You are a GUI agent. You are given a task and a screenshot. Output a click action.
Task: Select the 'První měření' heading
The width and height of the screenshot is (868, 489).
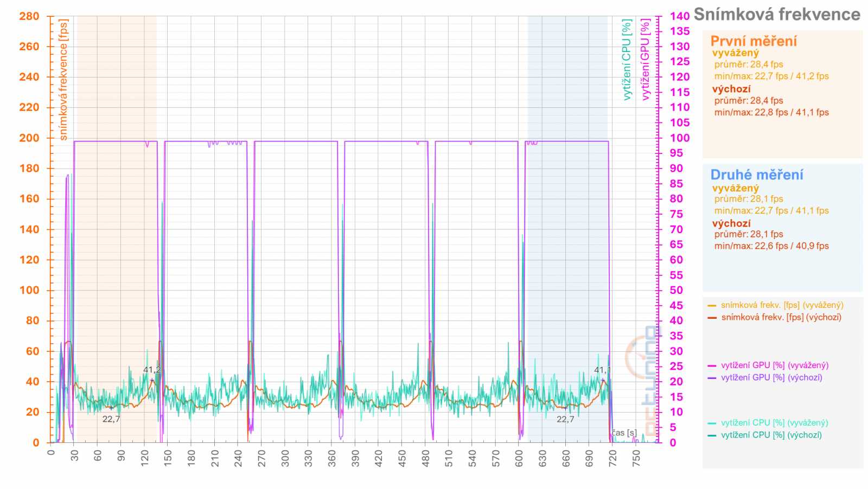(754, 41)
